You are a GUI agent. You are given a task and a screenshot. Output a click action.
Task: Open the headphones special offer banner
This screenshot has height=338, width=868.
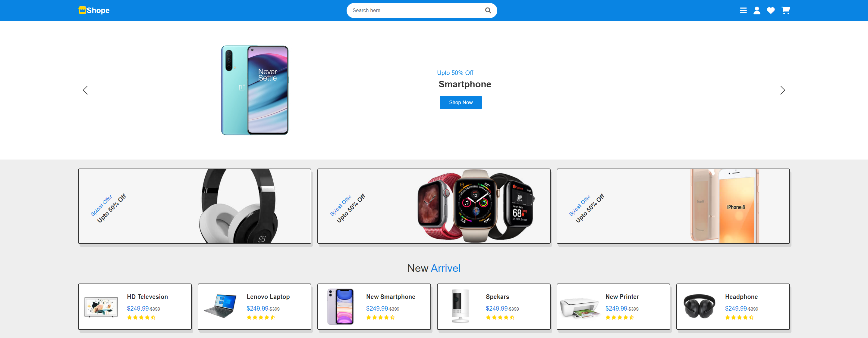[x=194, y=206]
